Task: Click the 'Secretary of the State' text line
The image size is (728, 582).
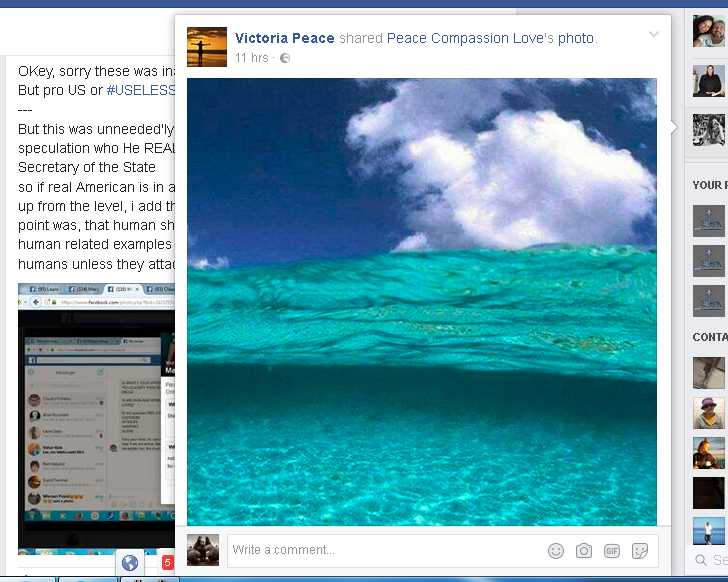Action: 87,167
